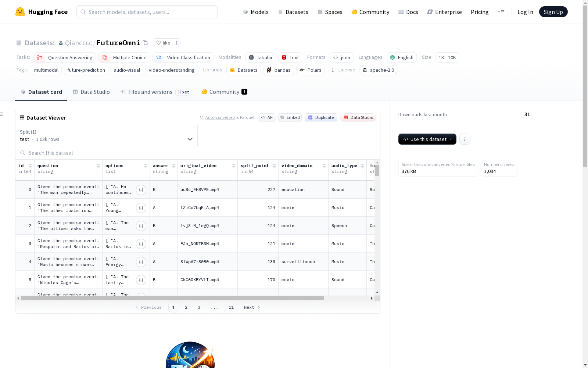This screenshot has width=588, height=368.
Task: Go to the Next page of rows
Action: point(252,307)
